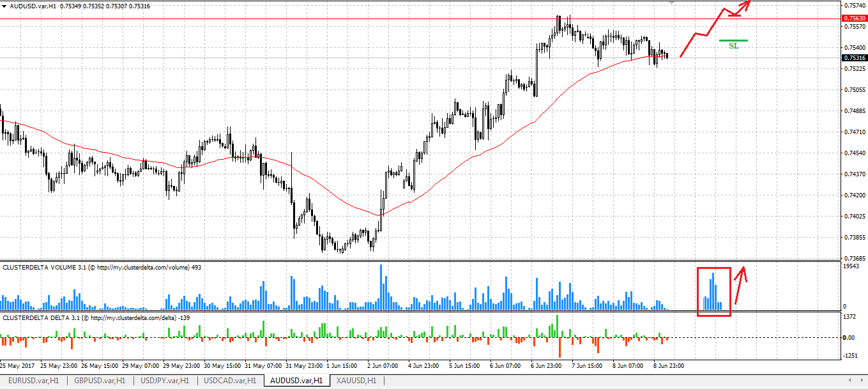Click the 0.74200 price axis label
This screenshot has width=868, height=389.
(x=855, y=195)
